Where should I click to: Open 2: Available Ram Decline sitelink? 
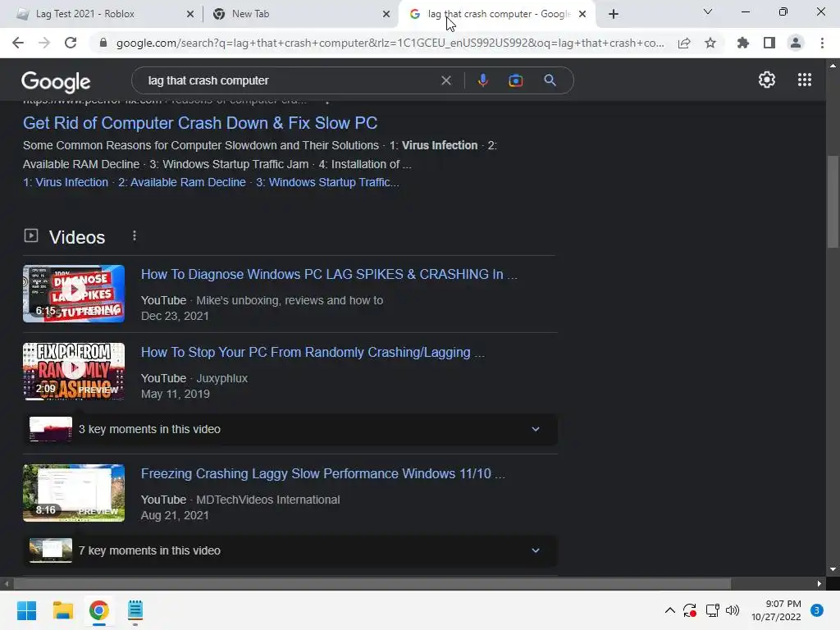(181, 182)
